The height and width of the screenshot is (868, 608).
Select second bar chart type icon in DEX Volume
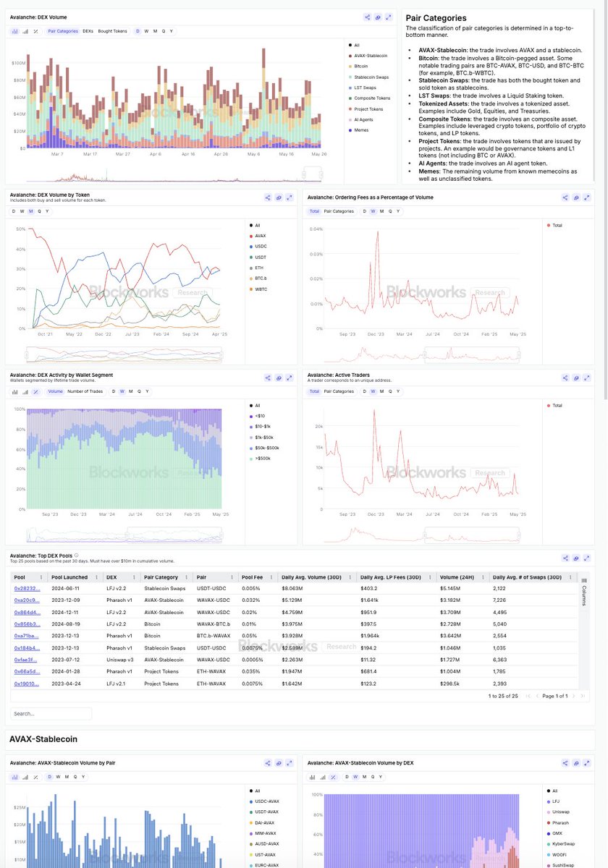tap(26, 31)
